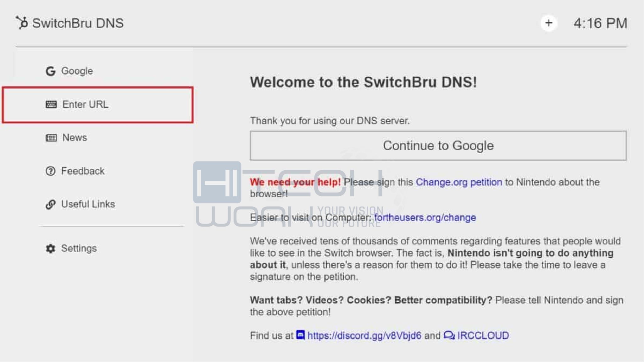Open the gear icon for Settings
The image size is (644, 362).
click(x=51, y=249)
